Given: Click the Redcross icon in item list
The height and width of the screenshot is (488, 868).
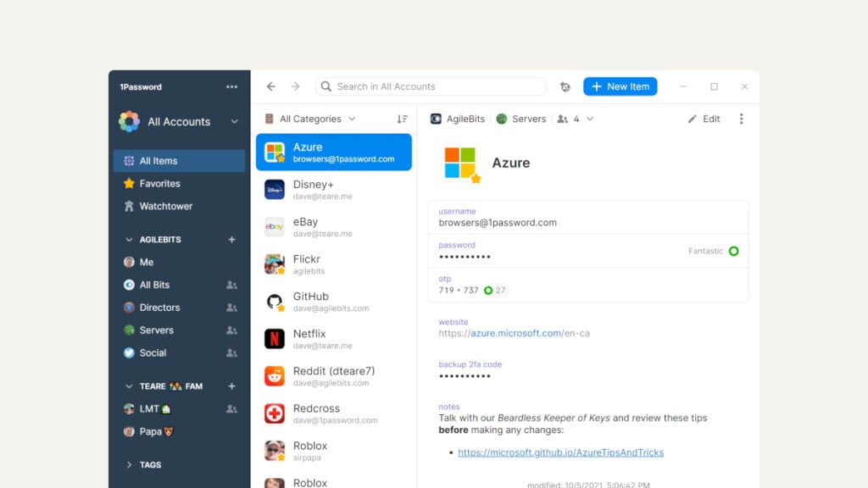Looking at the screenshot, I should click(x=275, y=413).
